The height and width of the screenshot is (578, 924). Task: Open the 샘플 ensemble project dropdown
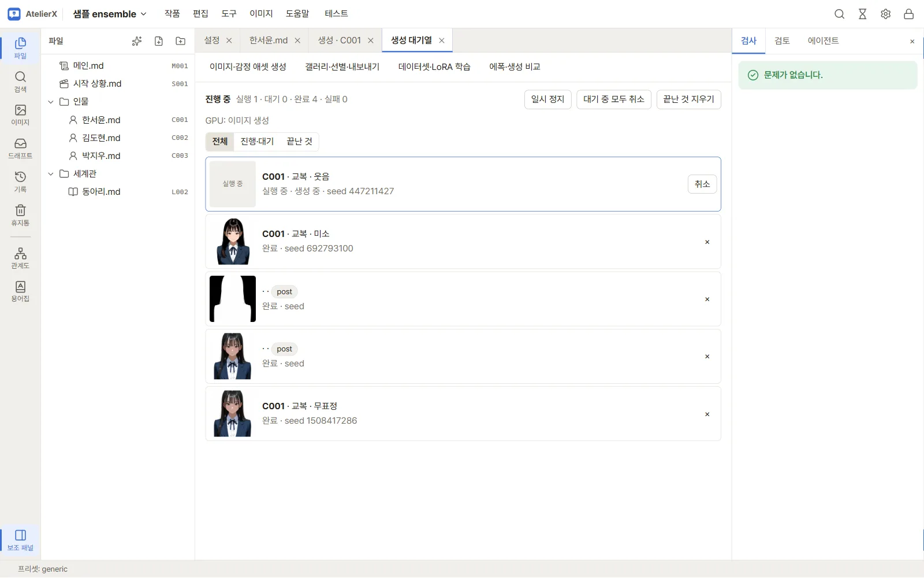click(110, 14)
